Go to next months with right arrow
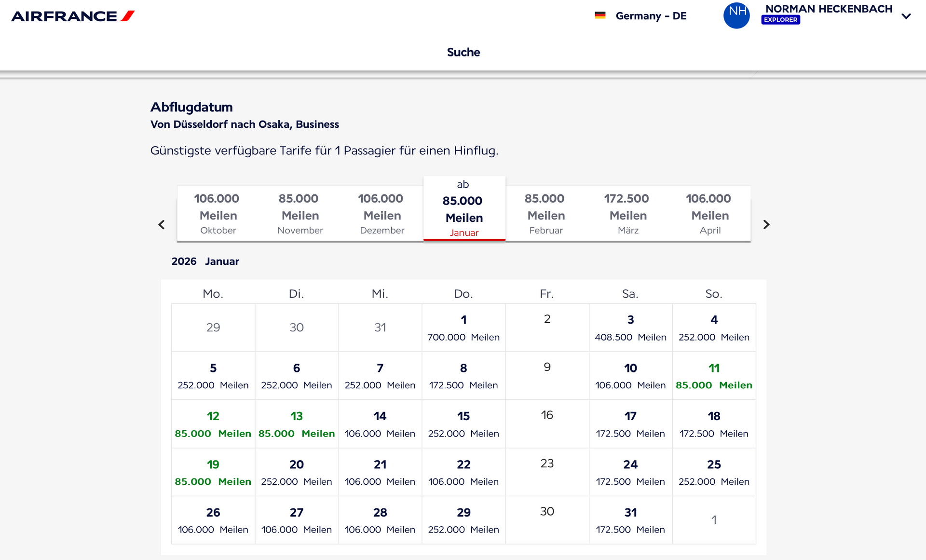The width and height of the screenshot is (926, 560). click(x=766, y=225)
